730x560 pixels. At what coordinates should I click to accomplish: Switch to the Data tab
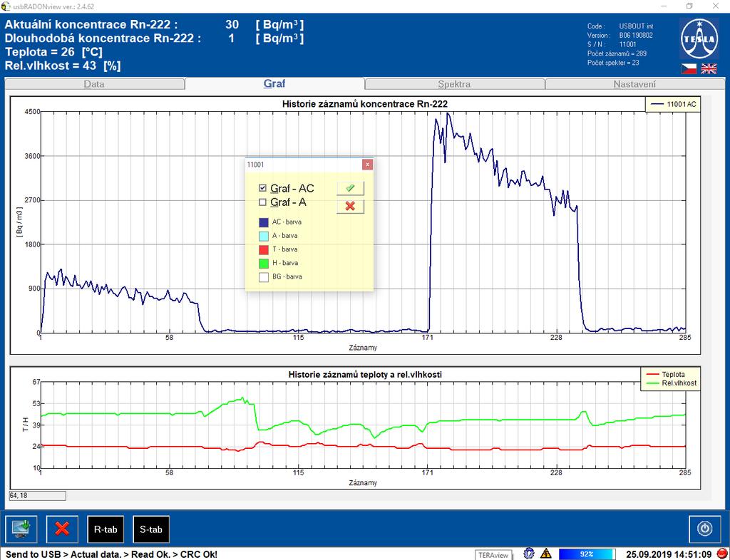95,84
